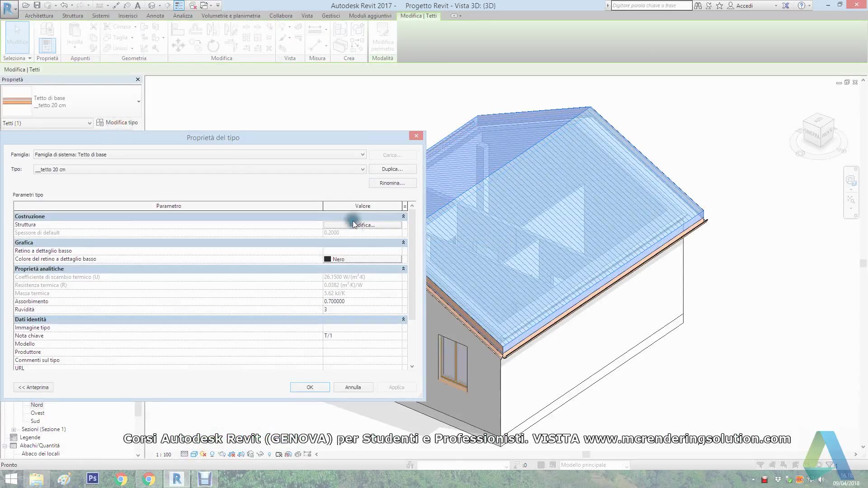Click the ViewCube navigation widget

pyautogui.click(x=818, y=132)
